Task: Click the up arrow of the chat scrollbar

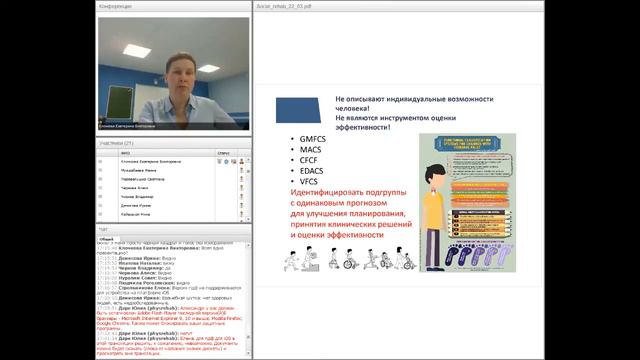Action: (248, 246)
